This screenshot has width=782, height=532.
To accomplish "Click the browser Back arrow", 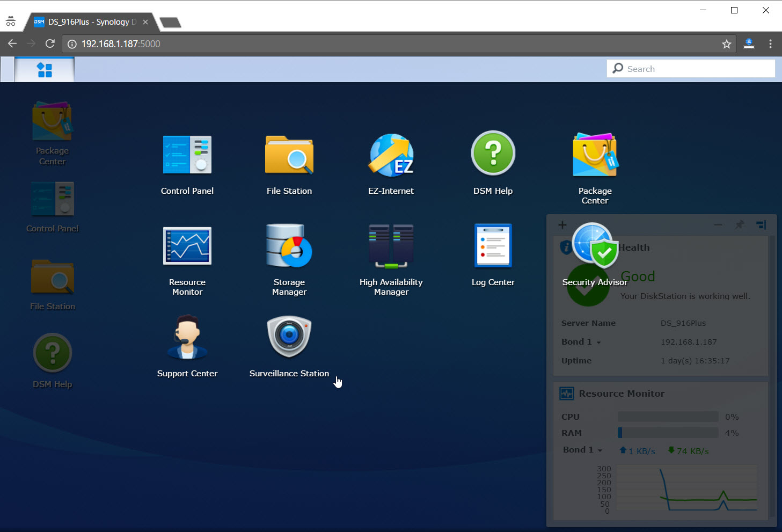I will point(12,43).
